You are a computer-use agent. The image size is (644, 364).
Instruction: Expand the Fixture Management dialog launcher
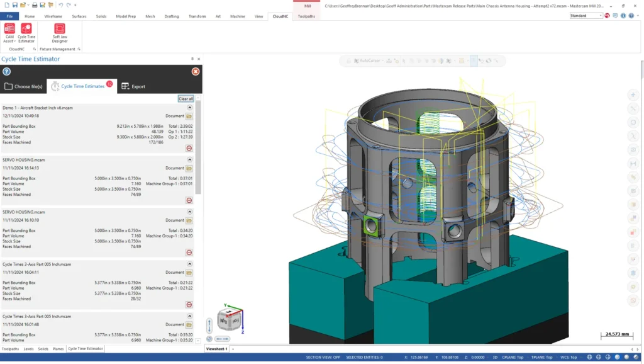(79, 49)
